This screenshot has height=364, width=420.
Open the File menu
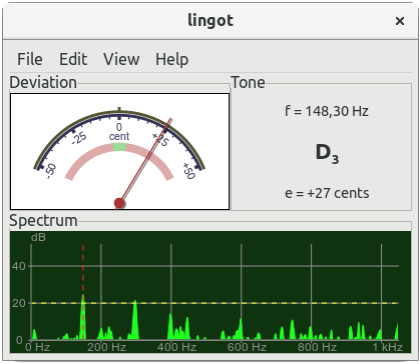30,59
